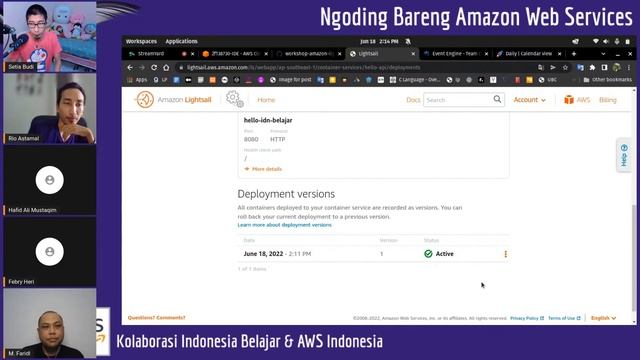
Task: Click Learn more about deployment versions
Action: point(284,225)
